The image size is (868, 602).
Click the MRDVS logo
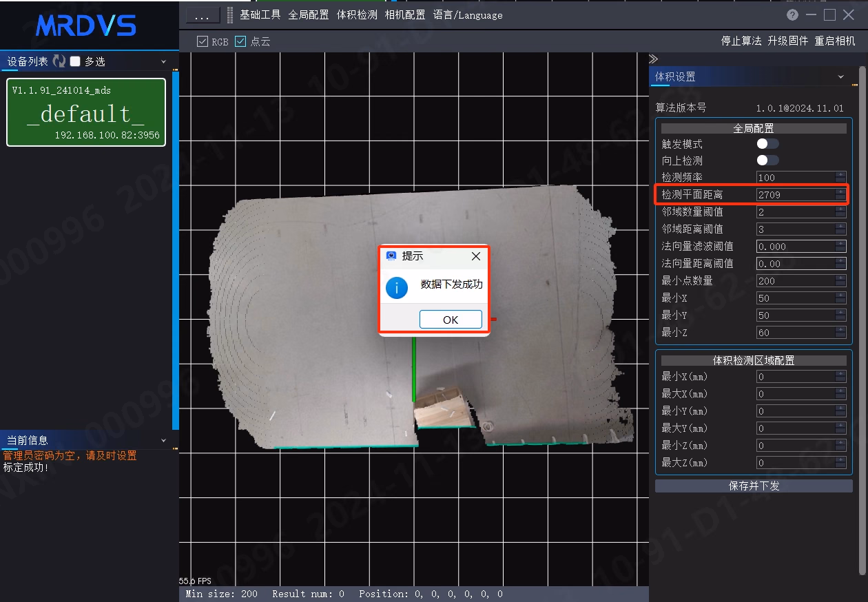(86, 26)
